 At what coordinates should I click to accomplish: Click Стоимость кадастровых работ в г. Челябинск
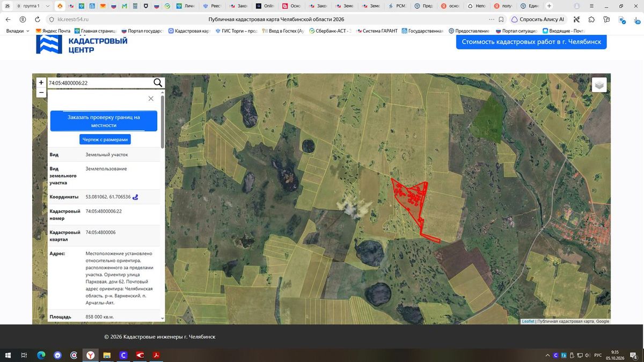pyautogui.click(x=531, y=42)
